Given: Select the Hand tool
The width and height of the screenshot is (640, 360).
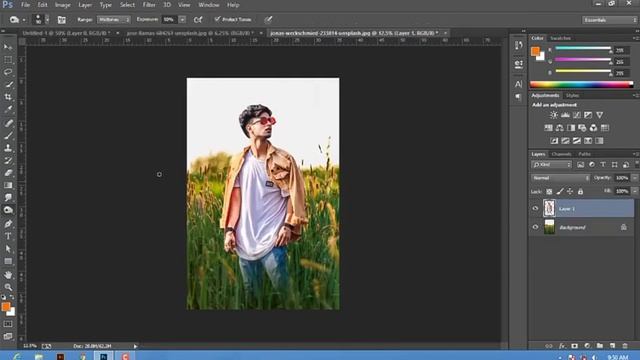Looking at the screenshot, I should tap(8, 275).
